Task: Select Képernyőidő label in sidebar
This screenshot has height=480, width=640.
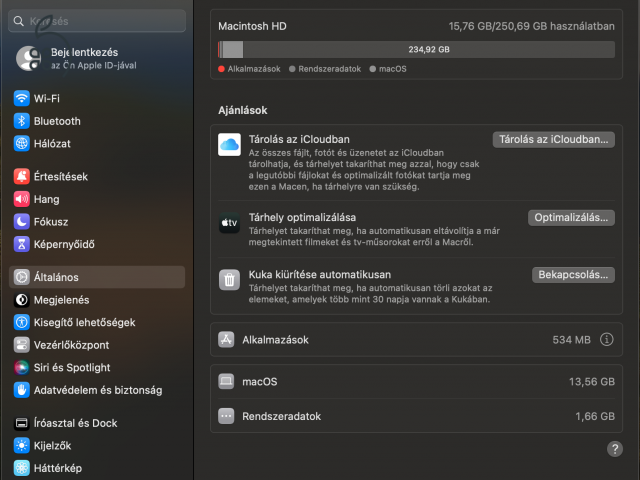Action: point(64,244)
